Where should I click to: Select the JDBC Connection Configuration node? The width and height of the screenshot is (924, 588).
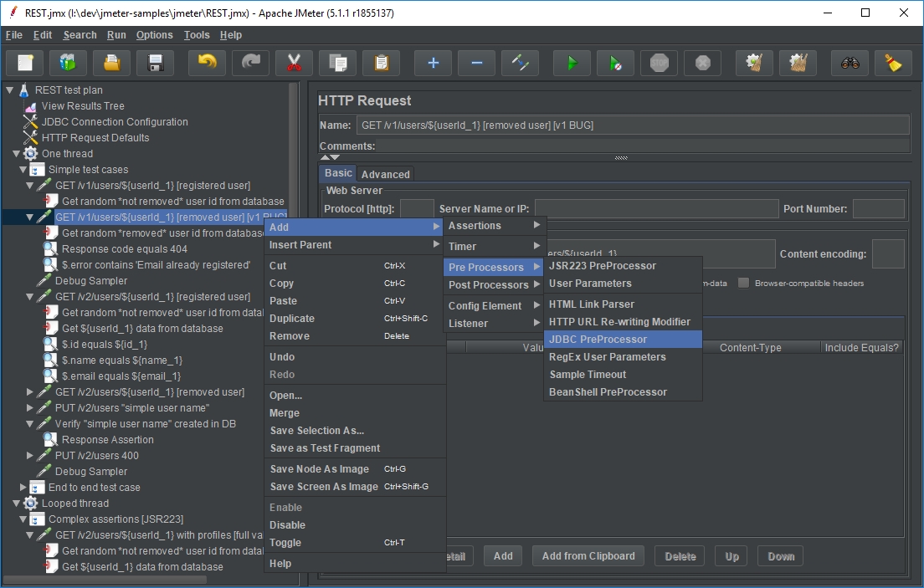point(115,122)
